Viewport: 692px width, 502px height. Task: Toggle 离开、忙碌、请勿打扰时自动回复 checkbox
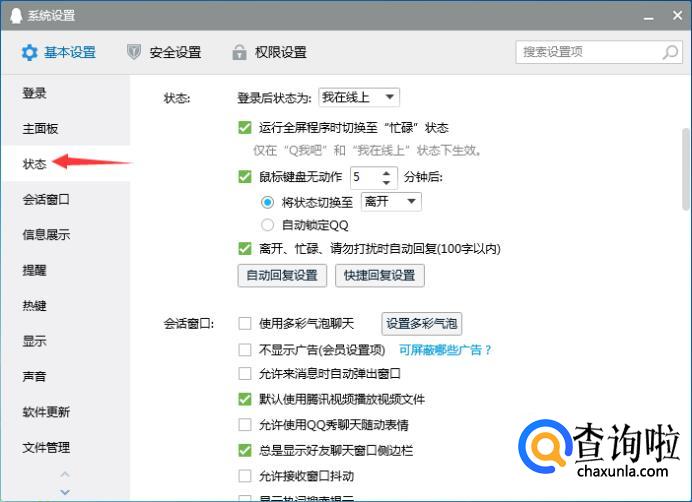point(244,249)
